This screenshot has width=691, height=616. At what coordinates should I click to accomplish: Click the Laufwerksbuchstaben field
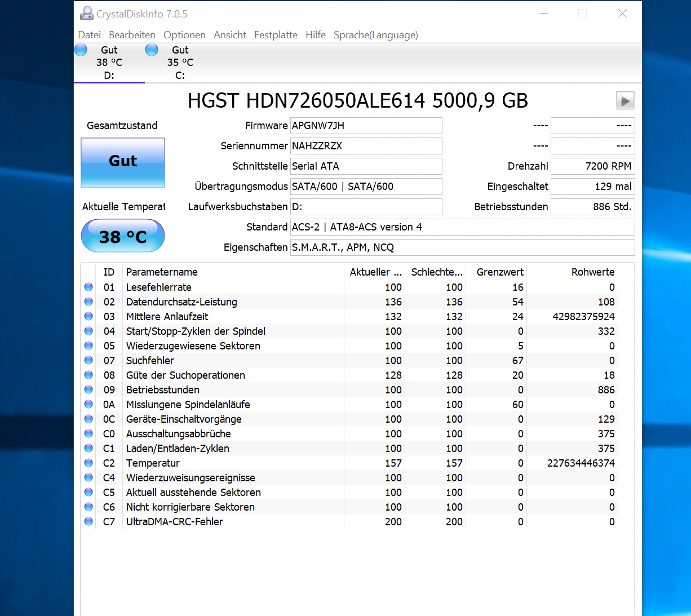366,207
